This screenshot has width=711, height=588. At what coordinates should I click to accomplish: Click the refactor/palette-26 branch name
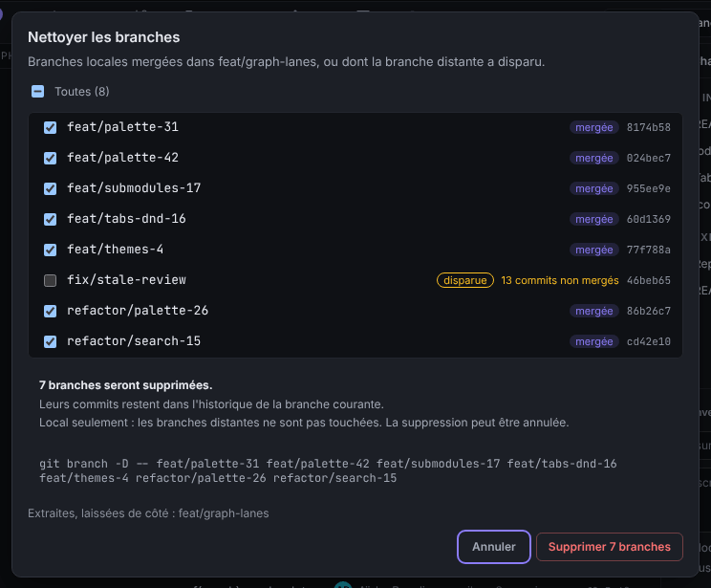[138, 311]
